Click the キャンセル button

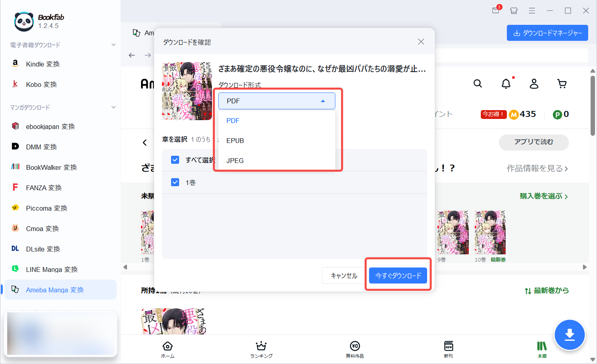344,276
